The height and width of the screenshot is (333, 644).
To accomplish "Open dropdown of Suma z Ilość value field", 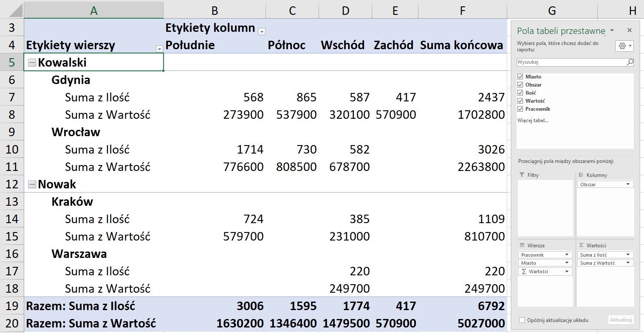I will [x=628, y=255].
